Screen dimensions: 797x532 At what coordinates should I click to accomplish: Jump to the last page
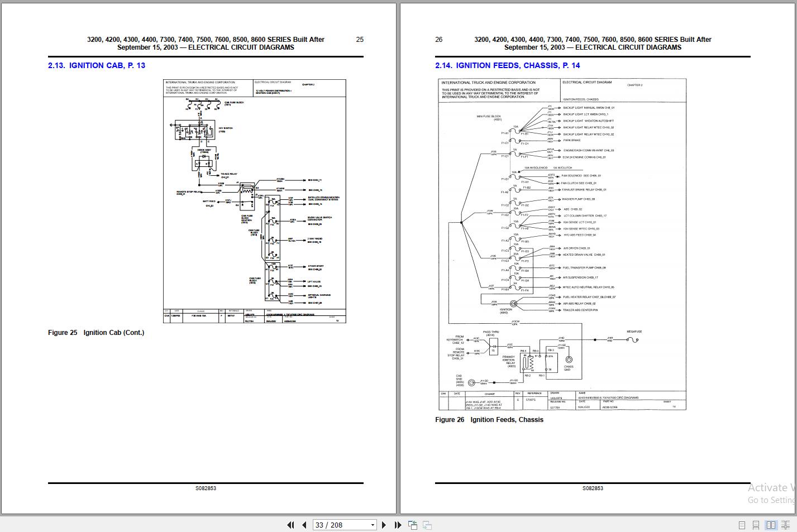[397, 525]
